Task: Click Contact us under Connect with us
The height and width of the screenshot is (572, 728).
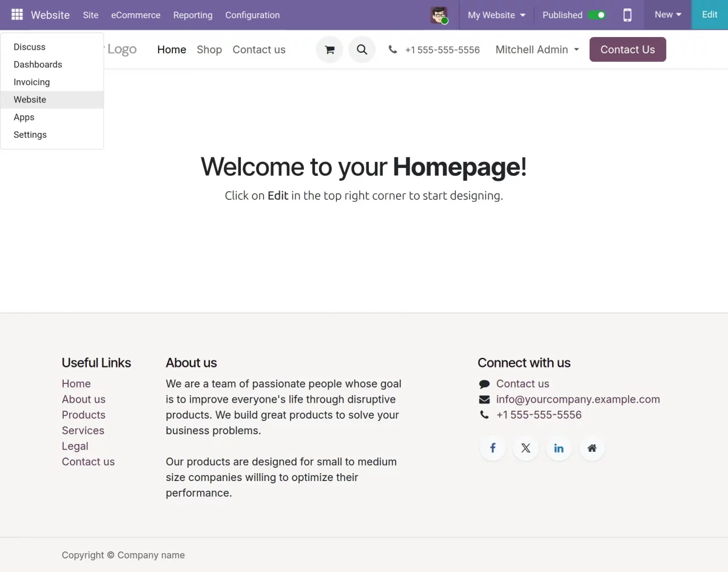Action: pyautogui.click(x=522, y=384)
